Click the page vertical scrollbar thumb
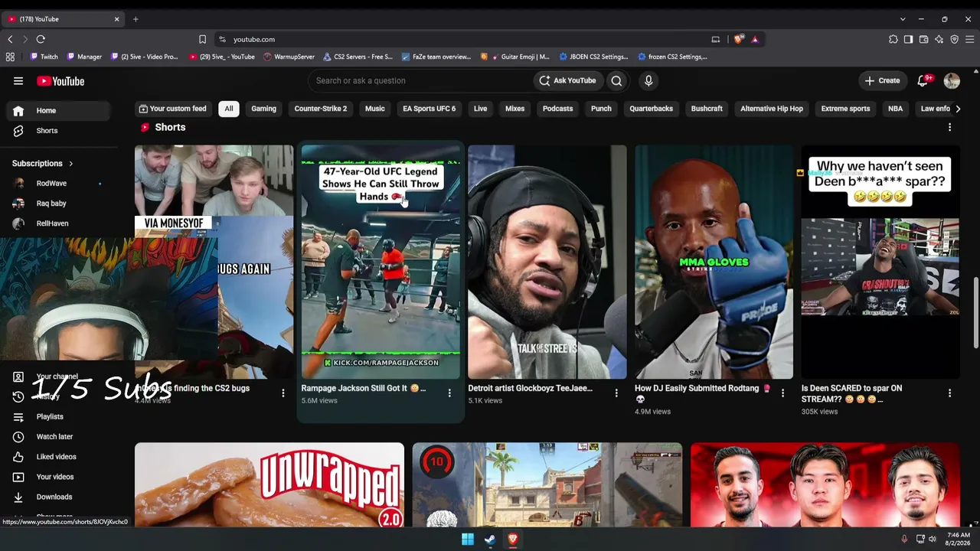This screenshot has height=551, width=980. pyautogui.click(x=975, y=314)
